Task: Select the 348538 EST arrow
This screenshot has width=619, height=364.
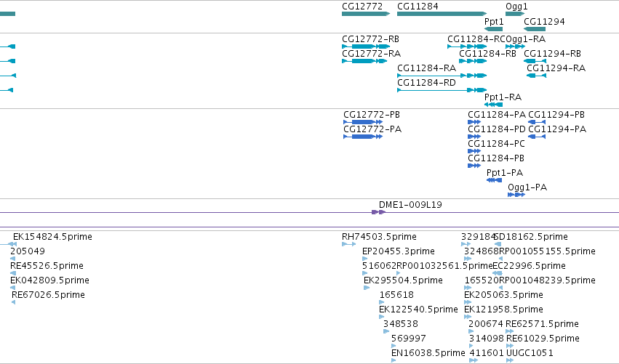Action: (386, 331)
